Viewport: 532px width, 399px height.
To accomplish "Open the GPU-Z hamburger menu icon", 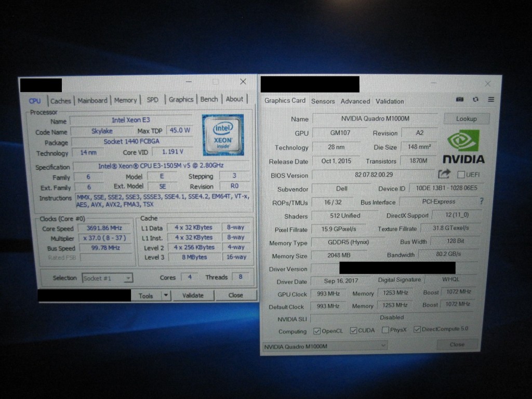I will point(491,99).
